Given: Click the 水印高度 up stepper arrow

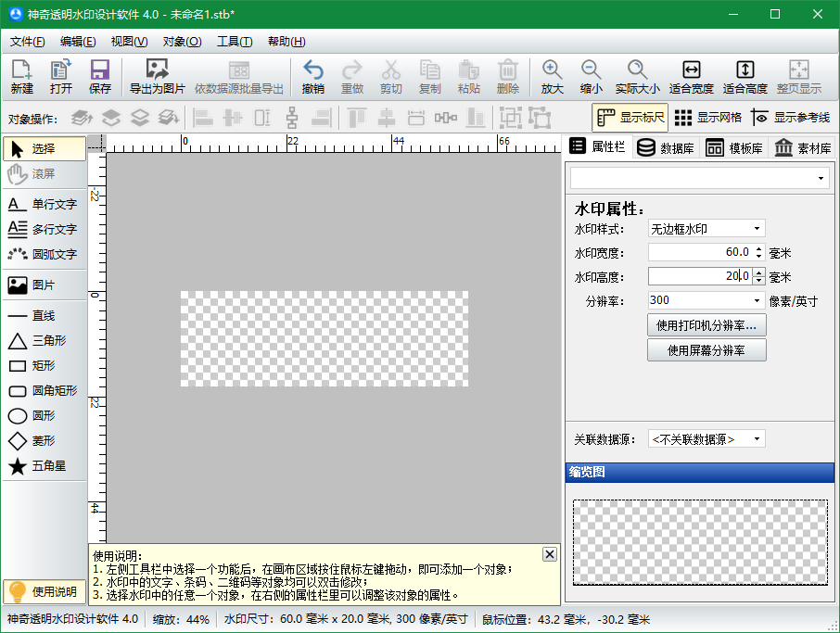Looking at the screenshot, I should [759, 271].
